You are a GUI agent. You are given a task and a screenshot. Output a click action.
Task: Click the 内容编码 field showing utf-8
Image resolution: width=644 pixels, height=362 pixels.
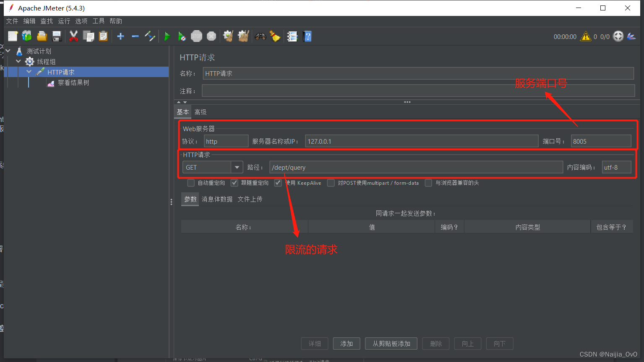click(616, 167)
